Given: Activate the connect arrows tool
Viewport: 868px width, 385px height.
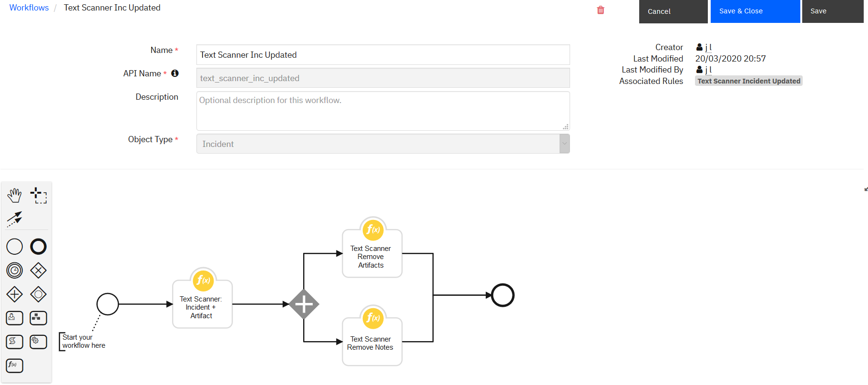Looking at the screenshot, I should coord(14,219).
